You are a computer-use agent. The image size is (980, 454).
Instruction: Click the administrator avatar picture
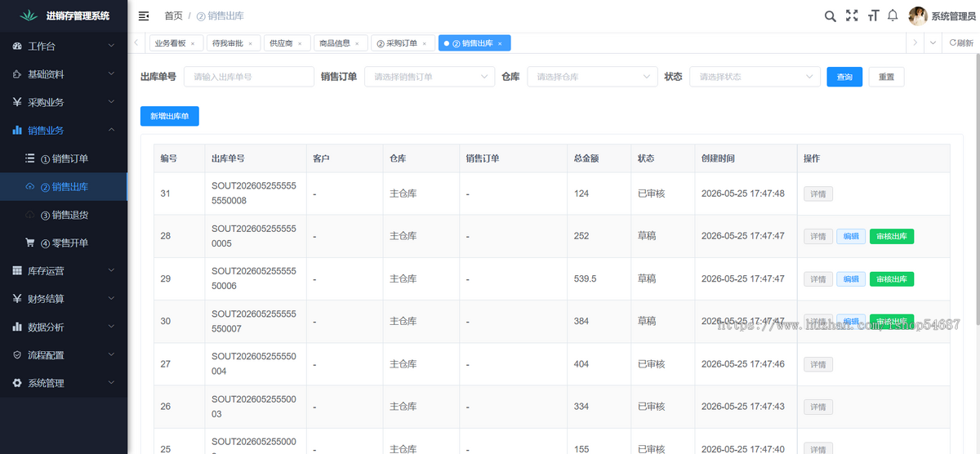coord(918,16)
